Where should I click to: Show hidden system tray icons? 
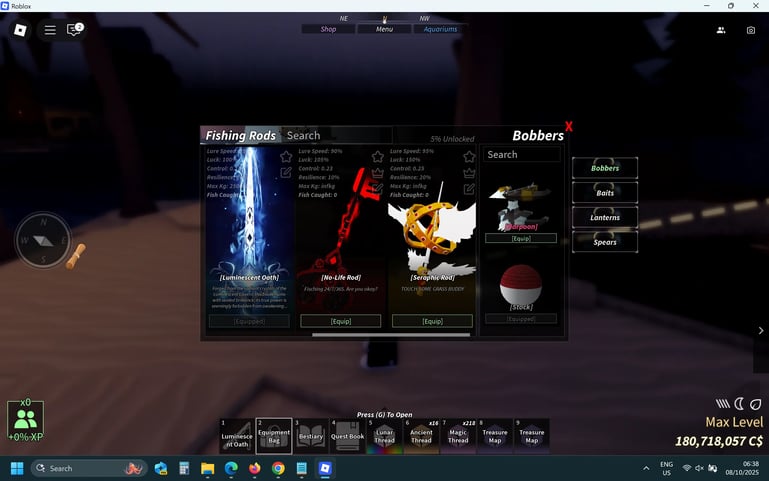point(646,468)
